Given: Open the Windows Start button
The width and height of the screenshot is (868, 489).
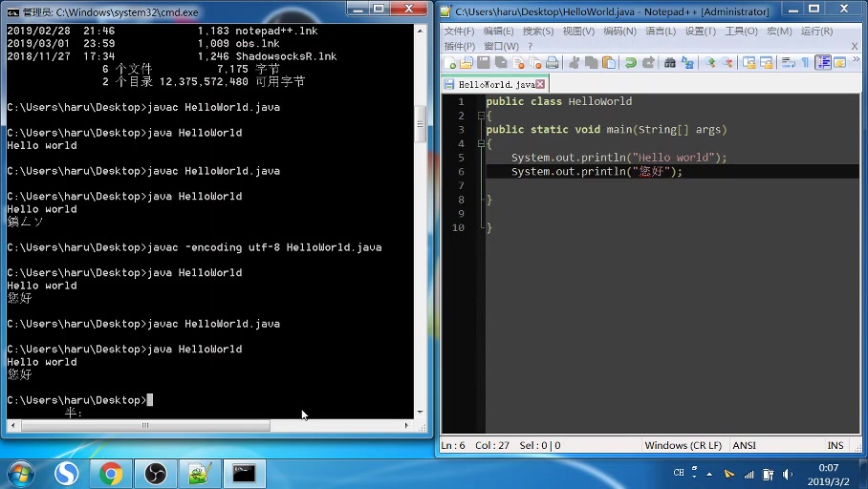Looking at the screenshot, I should pyautogui.click(x=21, y=474).
